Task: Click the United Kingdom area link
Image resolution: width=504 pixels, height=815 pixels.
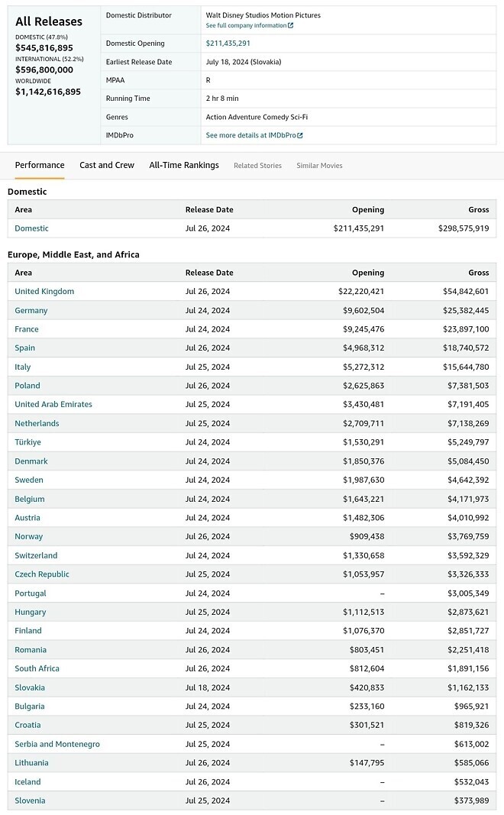Action: click(44, 291)
